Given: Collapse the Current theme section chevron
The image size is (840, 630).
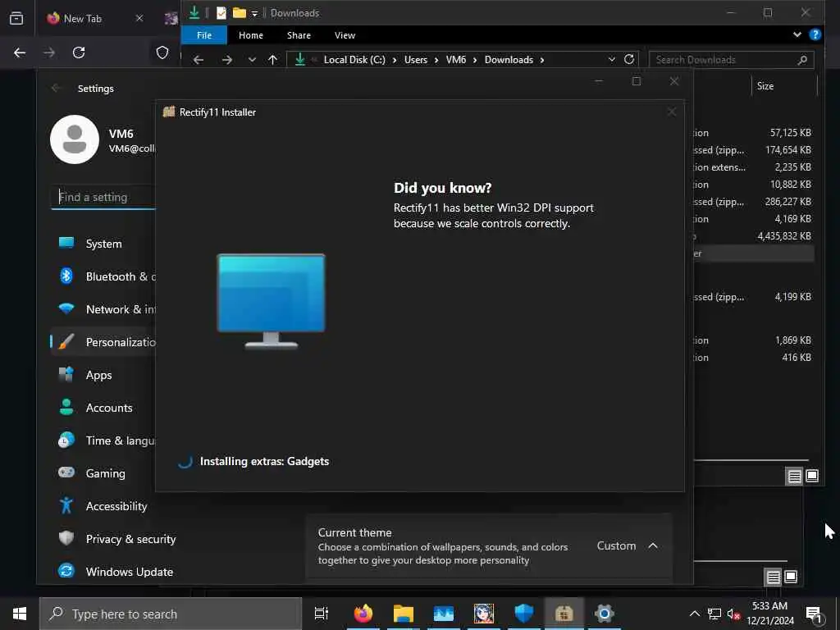Looking at the screenshot, I should tap(652, 546).
